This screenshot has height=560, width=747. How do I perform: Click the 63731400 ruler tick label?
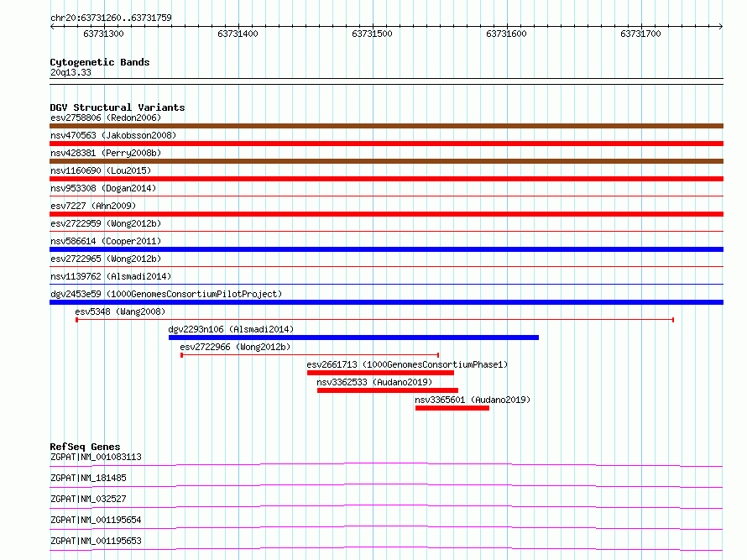point(238,34)
